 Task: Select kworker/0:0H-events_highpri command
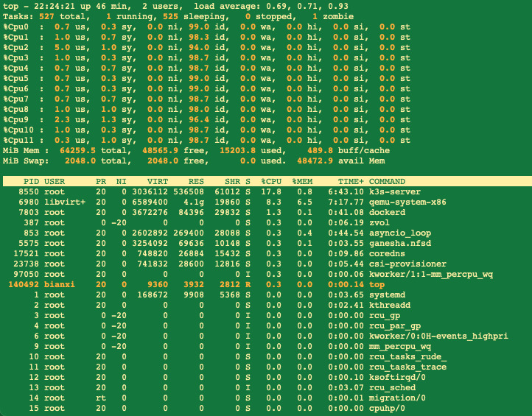[x=438, y=336]
